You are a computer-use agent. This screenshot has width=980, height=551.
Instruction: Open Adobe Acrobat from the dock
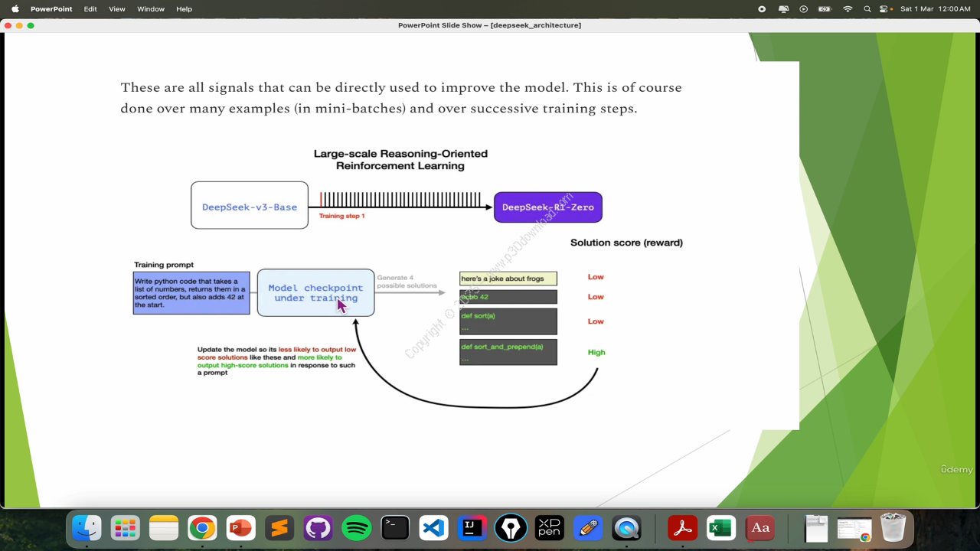pos(682,527)
